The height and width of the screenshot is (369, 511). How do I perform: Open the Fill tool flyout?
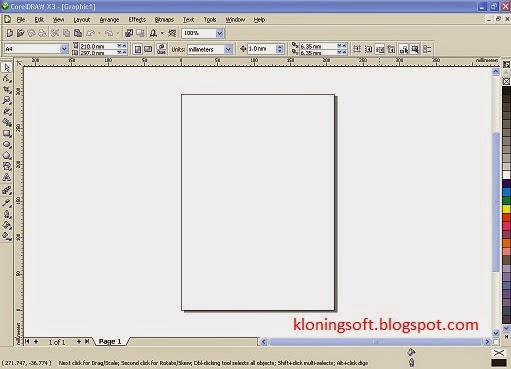7,225
